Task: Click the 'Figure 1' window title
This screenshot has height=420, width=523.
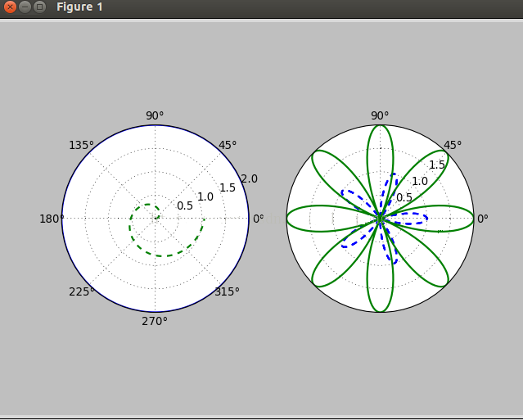Action: point(79,7)
